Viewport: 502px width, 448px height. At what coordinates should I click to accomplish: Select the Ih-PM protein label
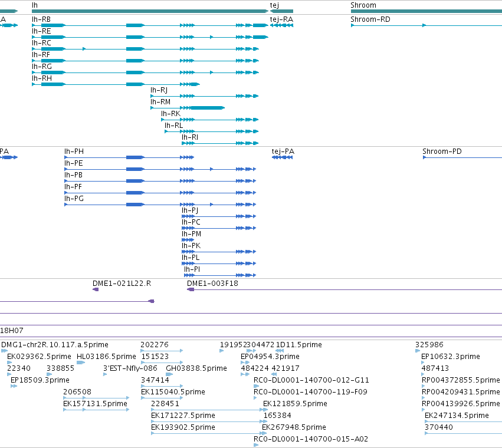[192, 234]
